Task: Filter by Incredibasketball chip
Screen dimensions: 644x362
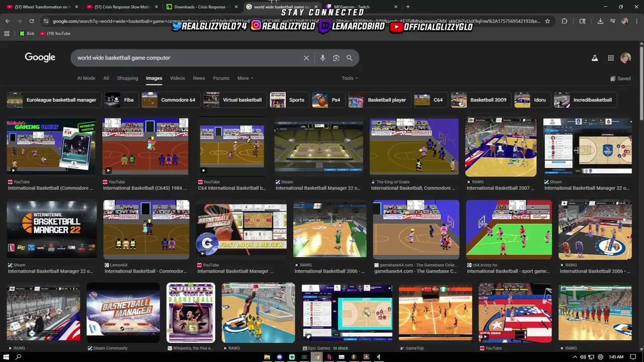Action: point(585,100)
